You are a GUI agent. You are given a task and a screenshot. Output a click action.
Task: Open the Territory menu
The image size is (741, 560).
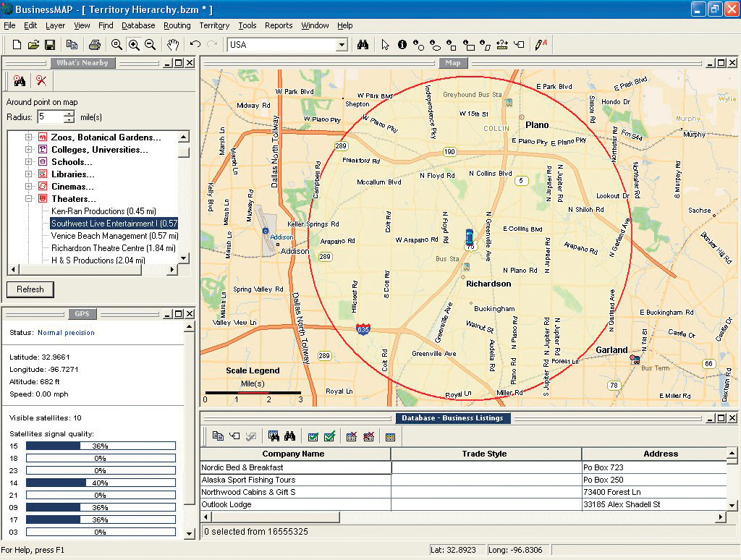pos(214,25)
